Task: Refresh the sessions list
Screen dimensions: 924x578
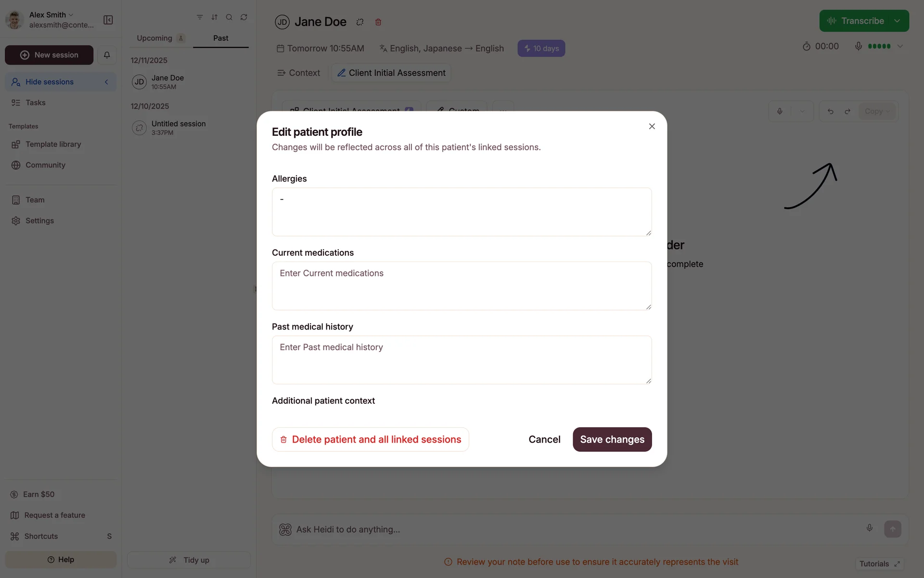Action: coord(244,17)
